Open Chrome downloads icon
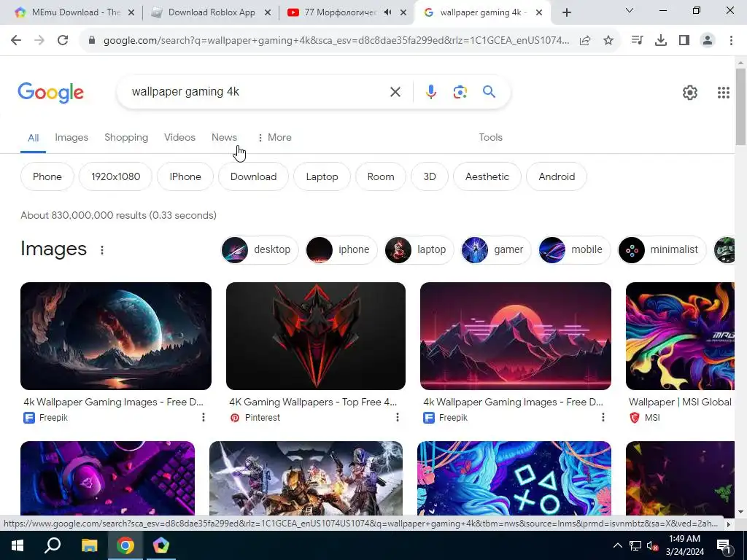 pyautogui.click(x=660, y=41)
